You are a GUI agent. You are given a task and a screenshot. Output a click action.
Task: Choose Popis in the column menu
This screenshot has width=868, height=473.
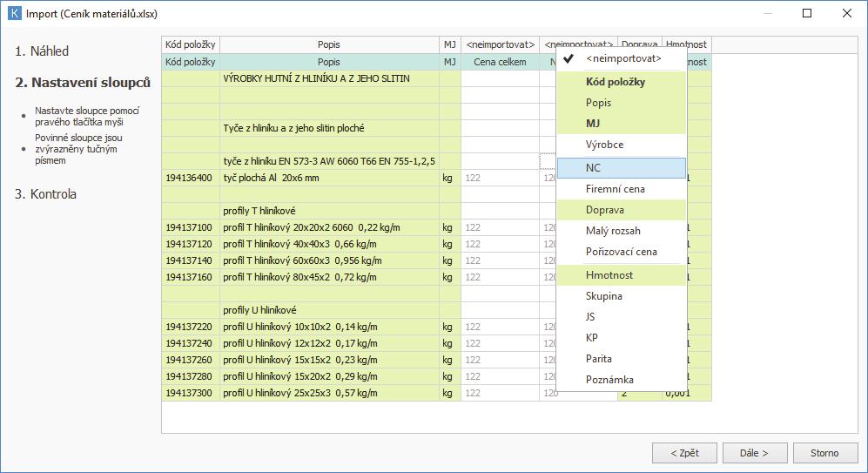point(621,103)
